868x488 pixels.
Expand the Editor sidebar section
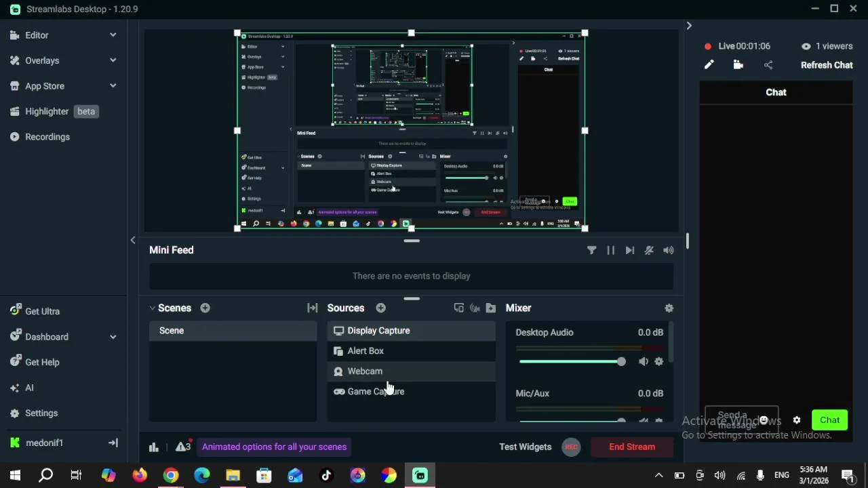(x=113, y=35)
